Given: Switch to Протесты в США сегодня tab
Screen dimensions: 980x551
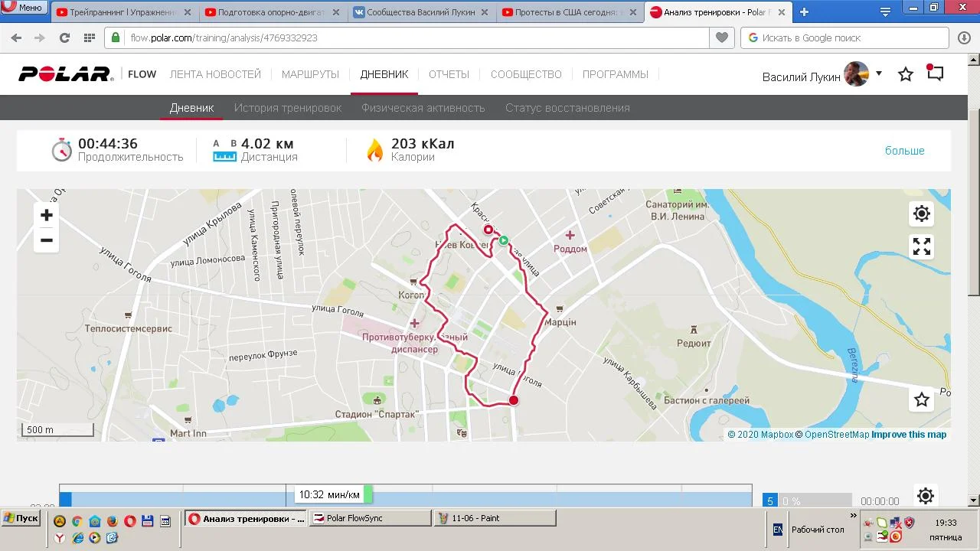Looking at the screenshot, I should point(569,12).
